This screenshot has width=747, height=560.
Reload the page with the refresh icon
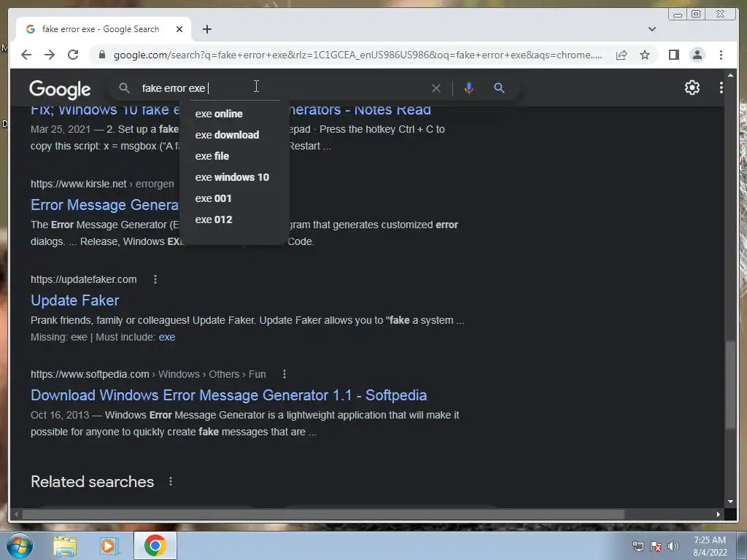(x=73, y=55)
